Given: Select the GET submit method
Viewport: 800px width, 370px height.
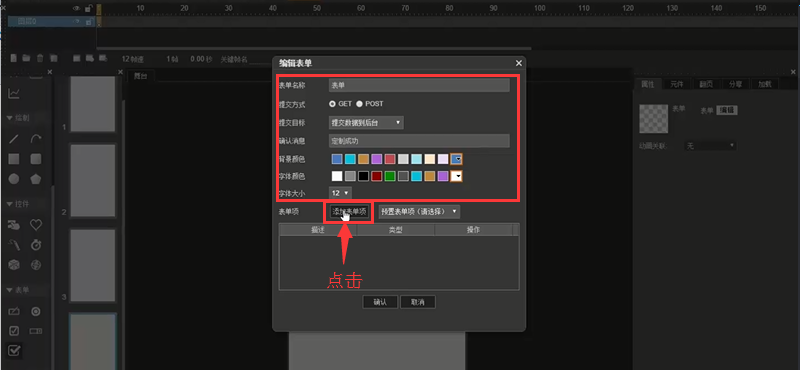Looking at the screenshot, I should click(333, 104).
